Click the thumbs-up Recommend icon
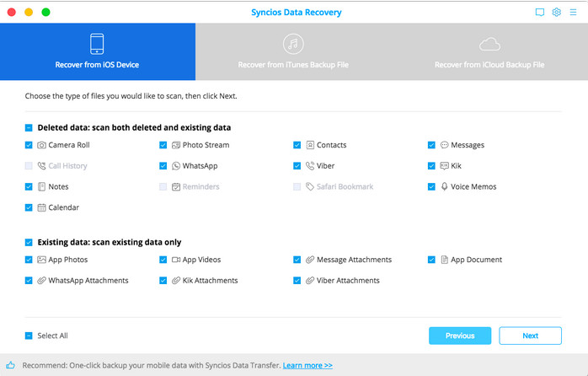Screen dimensions: 588x376 tap(11, 366)
